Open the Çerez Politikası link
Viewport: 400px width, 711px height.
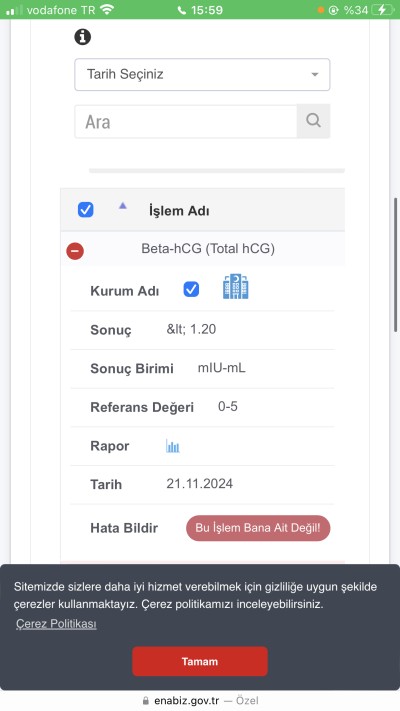(x=56, y=624)
